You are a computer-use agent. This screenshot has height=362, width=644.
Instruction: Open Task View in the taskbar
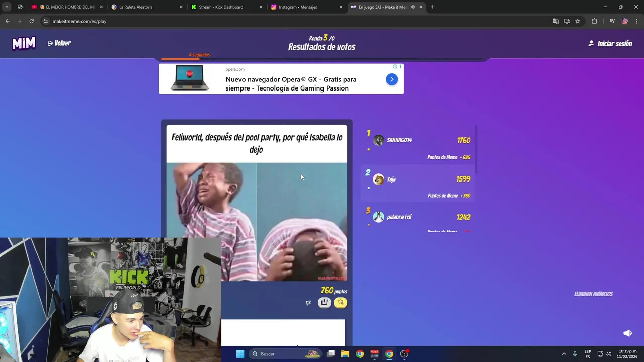pos(331,354)
